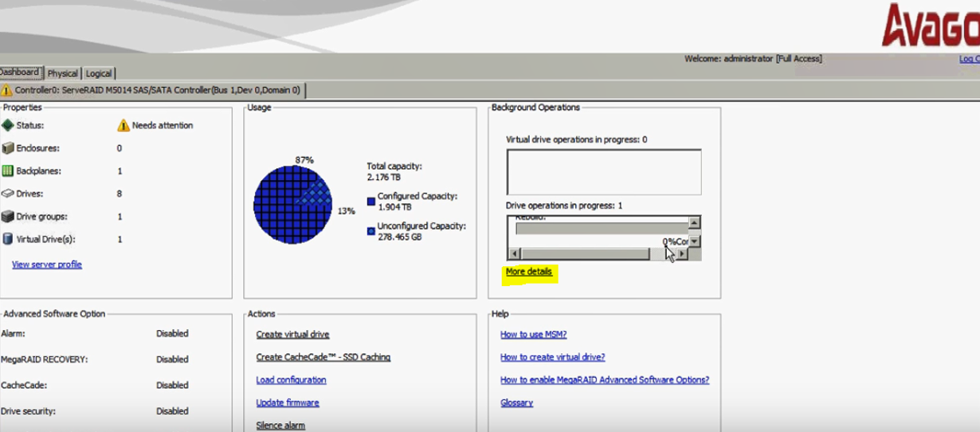Click the Drive groups icon

click(8, 216)
